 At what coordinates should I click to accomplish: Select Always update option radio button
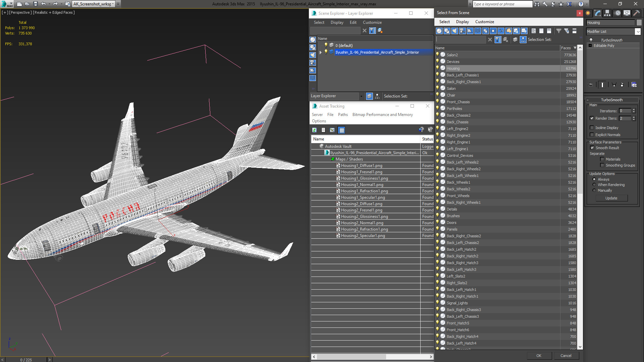[594, 179]
